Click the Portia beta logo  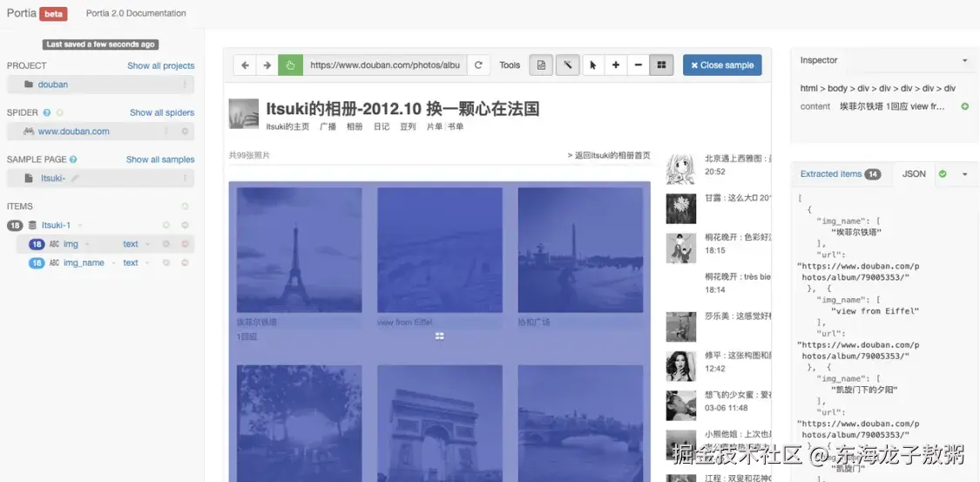(x=37, y=13)
